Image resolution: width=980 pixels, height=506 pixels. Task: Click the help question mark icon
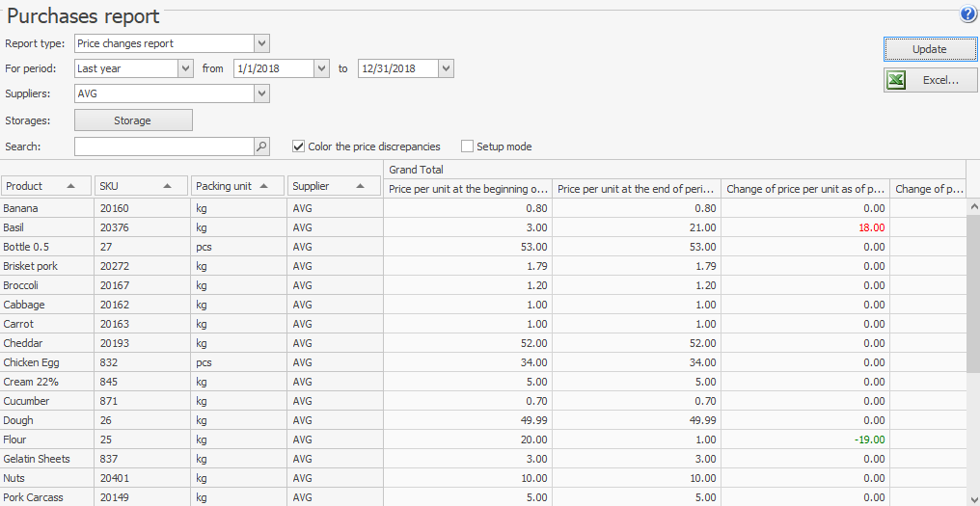tap(967, 14)
